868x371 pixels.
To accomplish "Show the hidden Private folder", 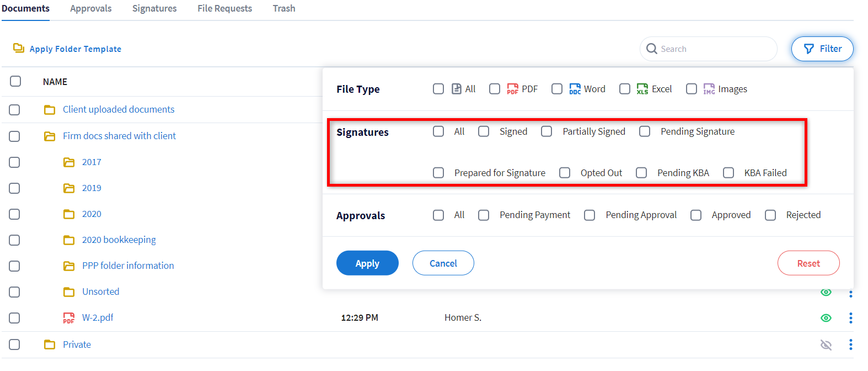I will pyautogui.click(x=826, y=344).
